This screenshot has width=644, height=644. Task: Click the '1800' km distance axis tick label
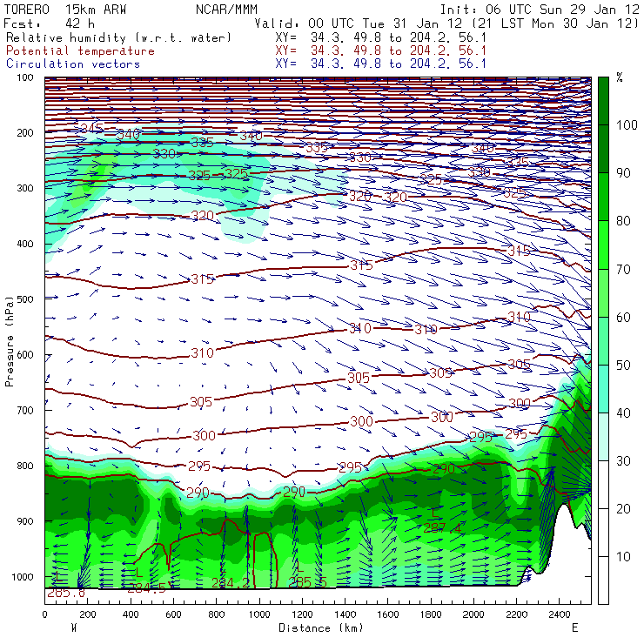431,614
